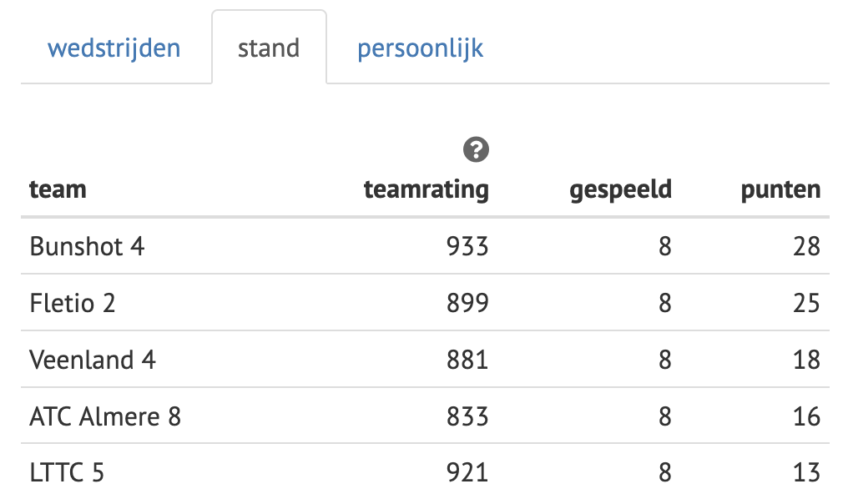848x504 pixels.
Task: Click the gespeeld column header
Action: [620, 190]
